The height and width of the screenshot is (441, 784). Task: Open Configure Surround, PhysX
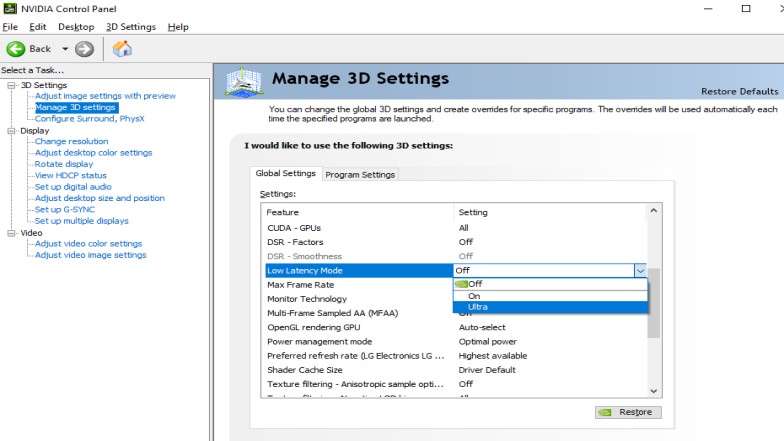[90, 119]
